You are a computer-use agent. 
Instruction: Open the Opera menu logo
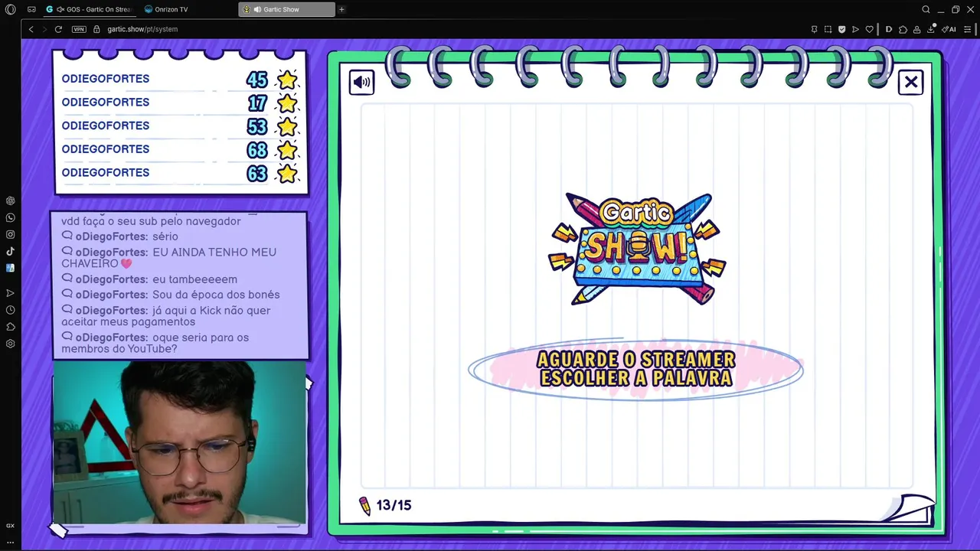[10, 9]
